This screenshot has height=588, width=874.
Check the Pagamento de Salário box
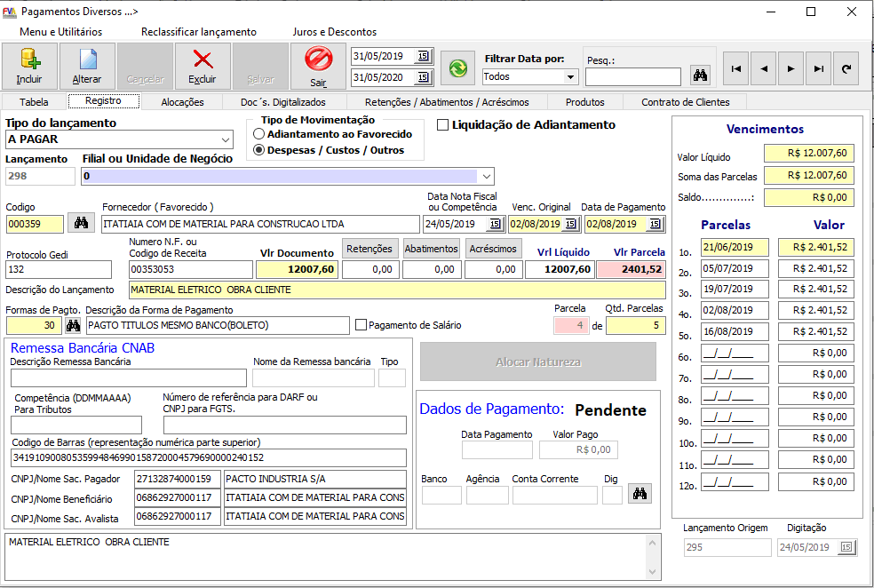(361, 325)
